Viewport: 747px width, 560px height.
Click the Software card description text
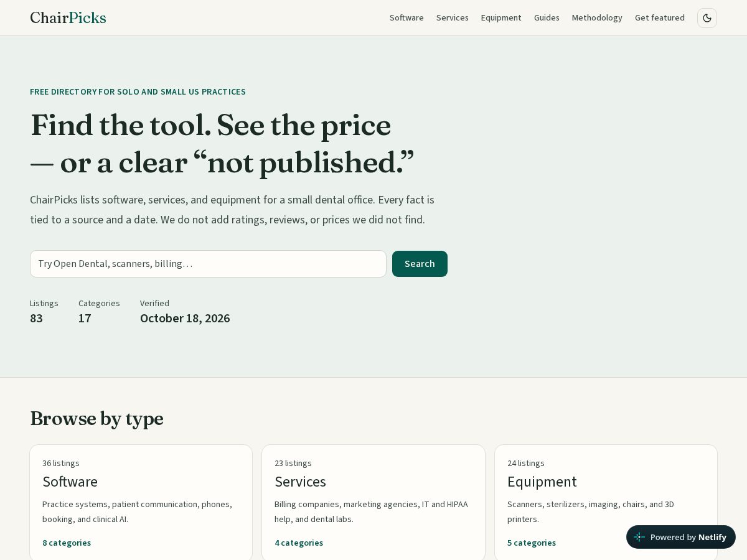point(137,511)
